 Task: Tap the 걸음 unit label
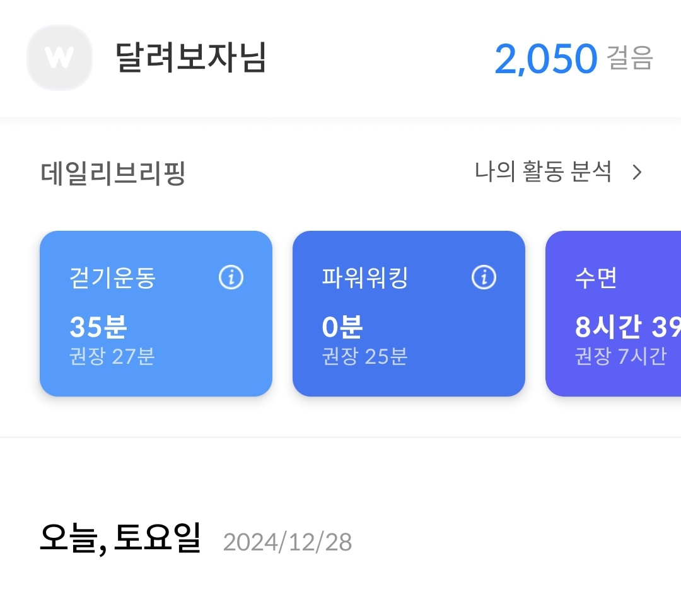[x=629, y=58]
